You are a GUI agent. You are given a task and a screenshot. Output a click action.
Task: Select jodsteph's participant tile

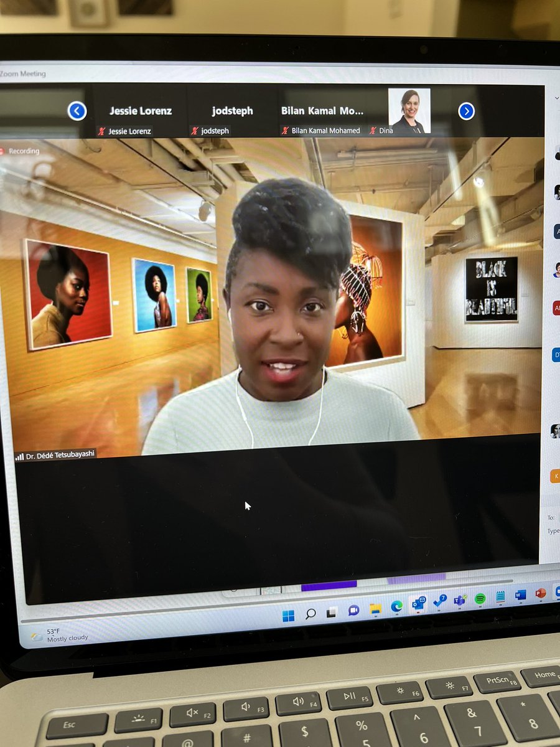pyautogui.click(x=233, y=112)
